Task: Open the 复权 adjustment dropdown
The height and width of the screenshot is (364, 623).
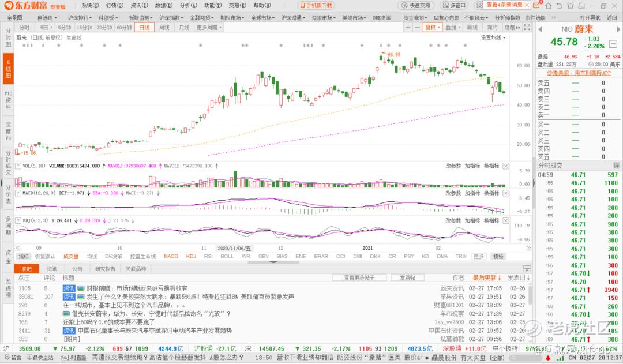Action: tap(433, 28)
